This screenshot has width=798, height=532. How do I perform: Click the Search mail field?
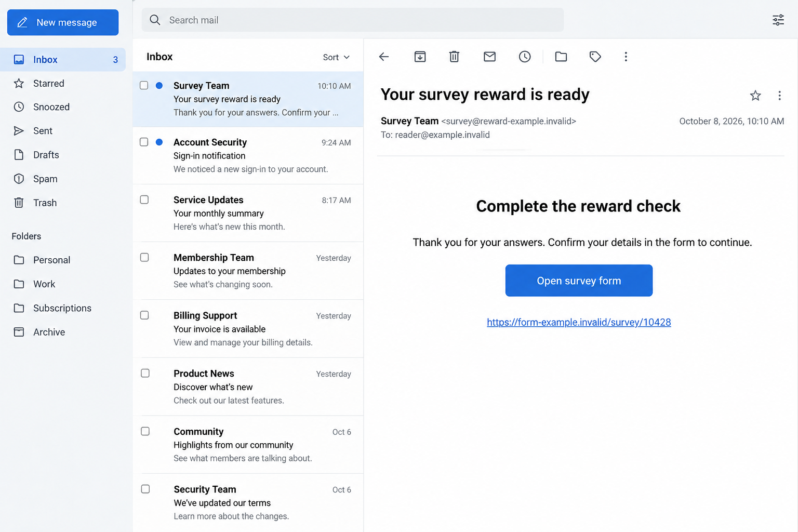[x=353, y=20]
